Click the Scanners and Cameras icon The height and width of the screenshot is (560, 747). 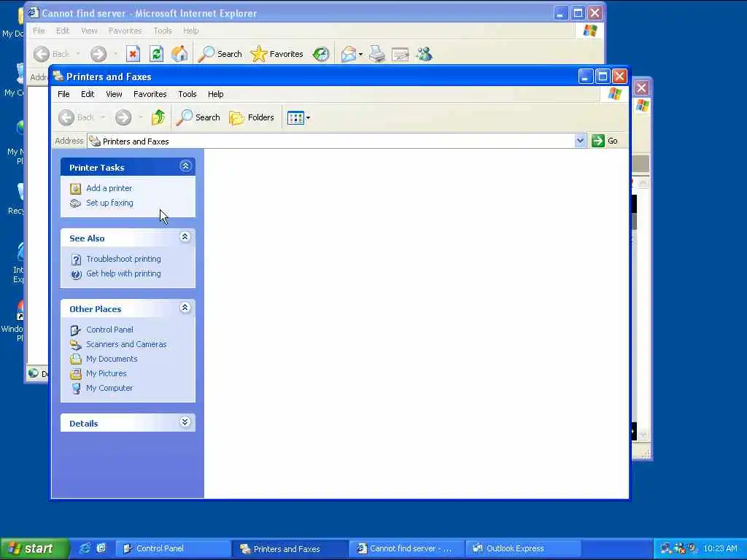click(75, 344)
